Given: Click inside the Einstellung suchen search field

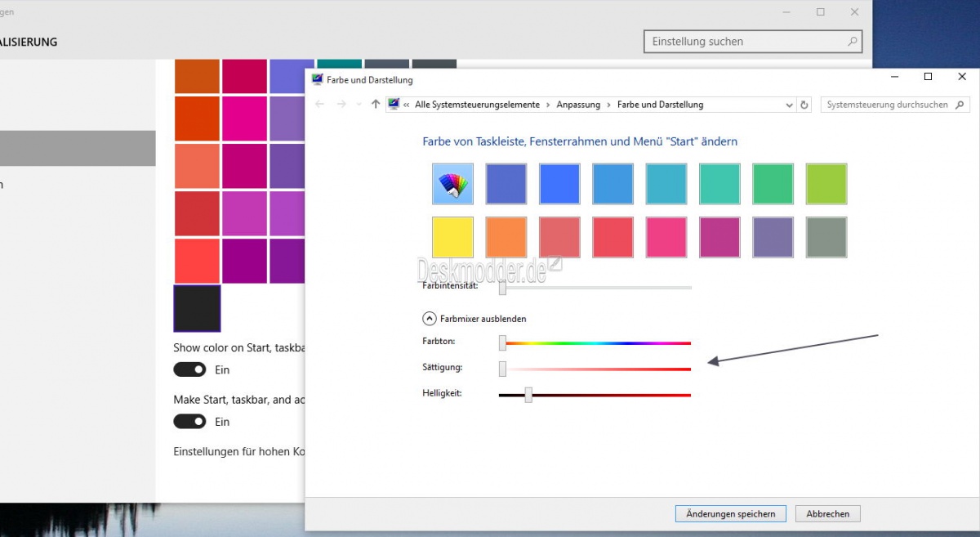Looking at the screenshot, I should pos(735,41).
